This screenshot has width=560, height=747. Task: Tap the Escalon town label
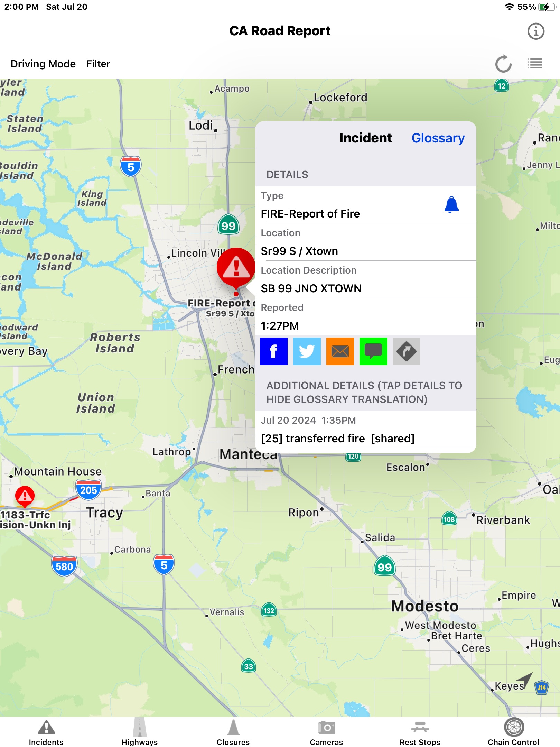(x=405, y=468)
